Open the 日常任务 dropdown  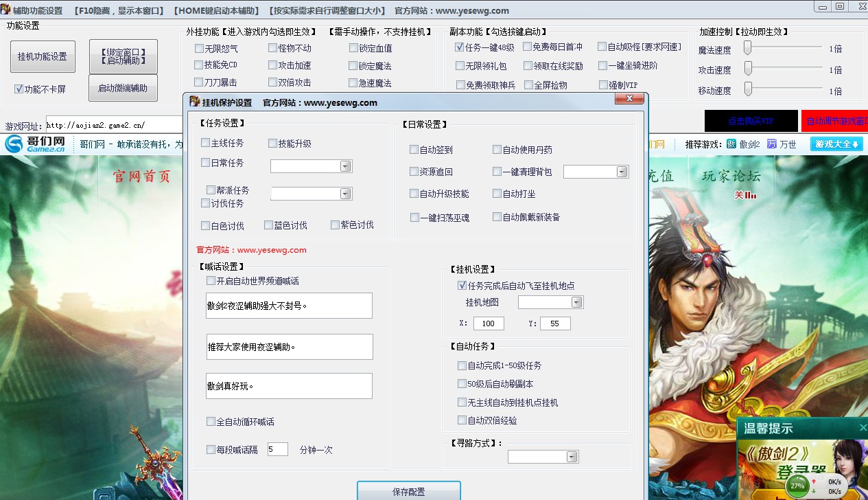pyautogui.click(x=346, y=166)
